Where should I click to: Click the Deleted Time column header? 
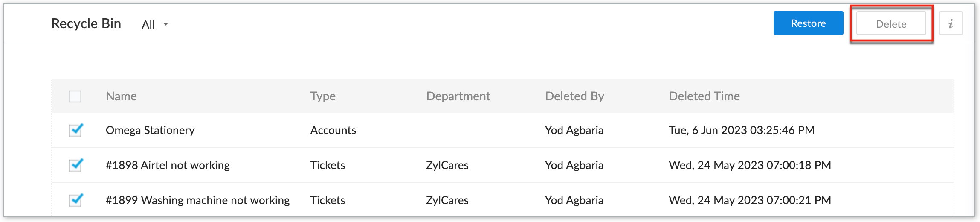(x=704, y=96)
